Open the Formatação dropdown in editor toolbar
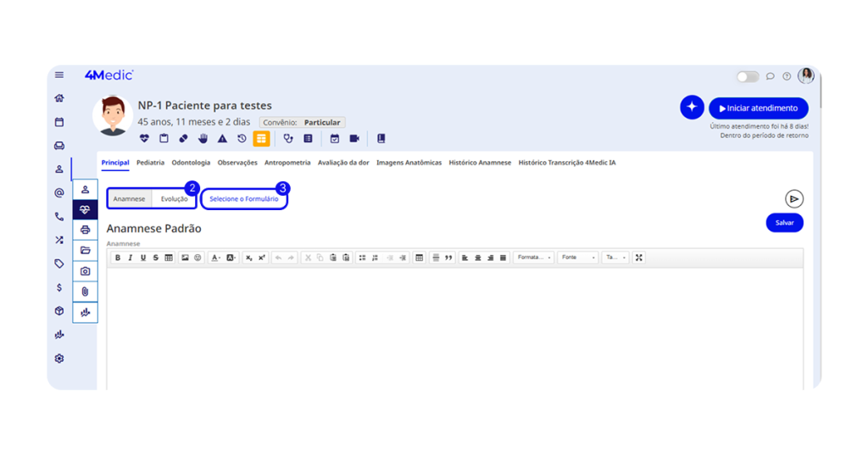The image size is (868, 455). [x=533, y=258]
